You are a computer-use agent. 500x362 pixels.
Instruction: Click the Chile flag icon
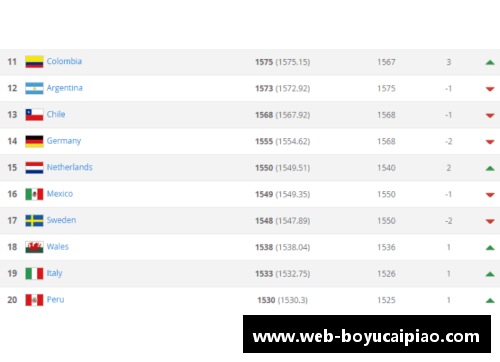pyautogui.click(x=34, y=115)
